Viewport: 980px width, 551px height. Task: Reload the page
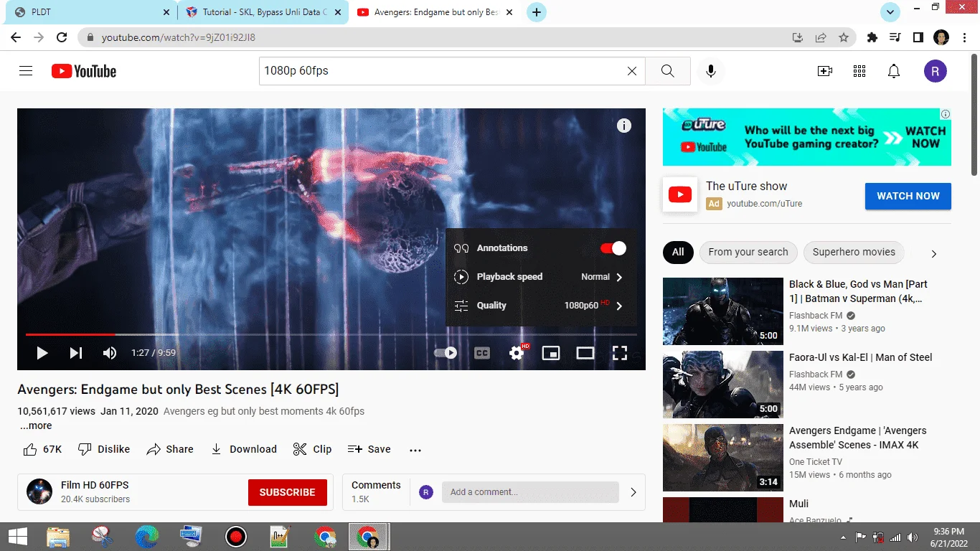click(x=62, y=37)
